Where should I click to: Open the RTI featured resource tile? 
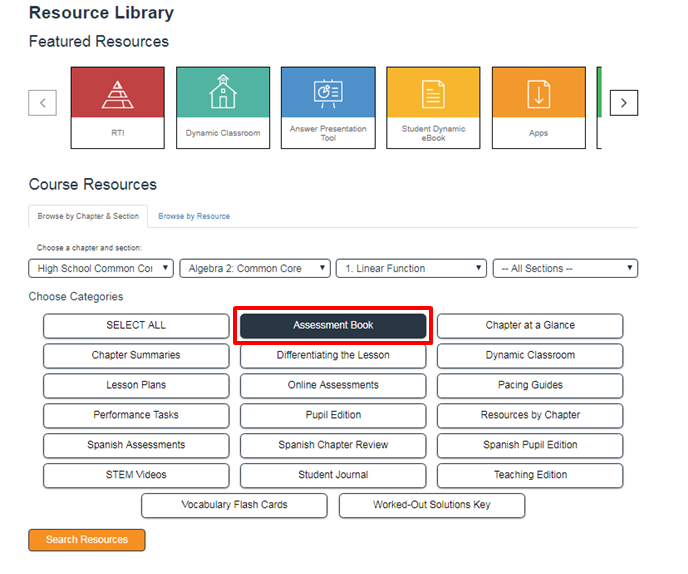click(x=118, y=108)
